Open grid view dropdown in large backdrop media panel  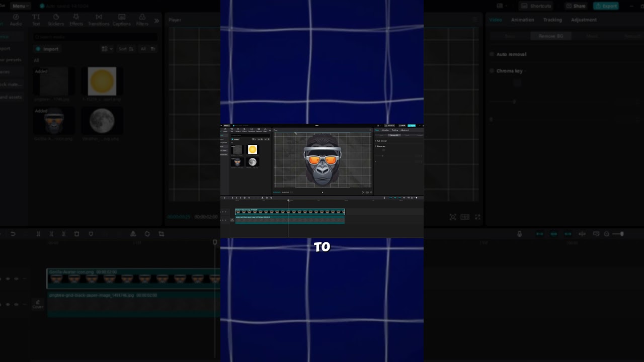point(107,49)
